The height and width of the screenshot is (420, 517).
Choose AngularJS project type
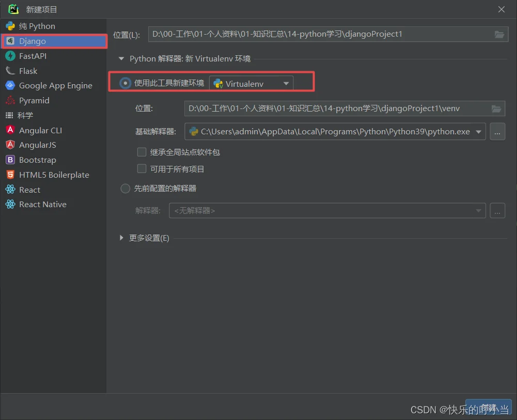53,145
